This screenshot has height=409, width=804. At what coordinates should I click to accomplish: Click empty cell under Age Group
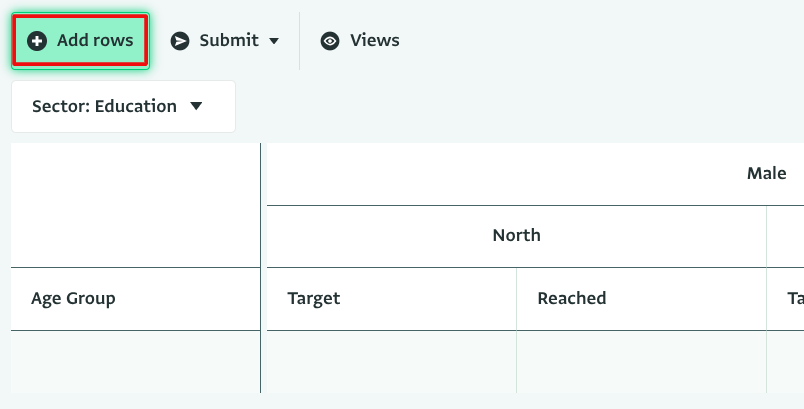click(x=135, y=361)
